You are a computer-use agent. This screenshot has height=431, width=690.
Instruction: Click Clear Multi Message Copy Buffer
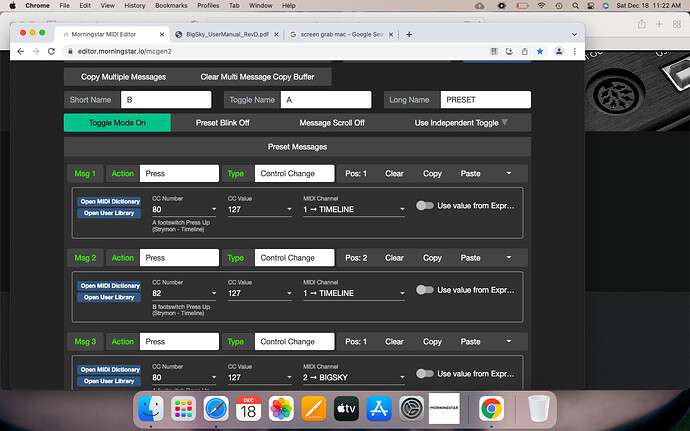pos(257,77)
